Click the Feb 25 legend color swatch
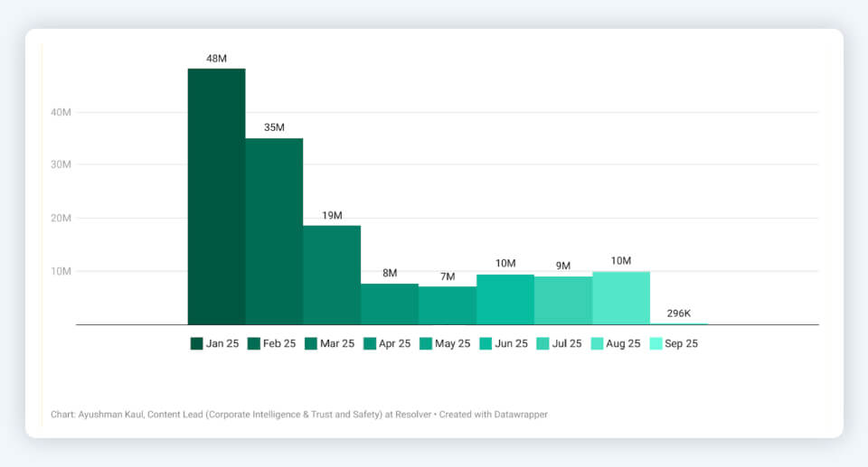This screenshot has height=467, width=868. (254, 343)
